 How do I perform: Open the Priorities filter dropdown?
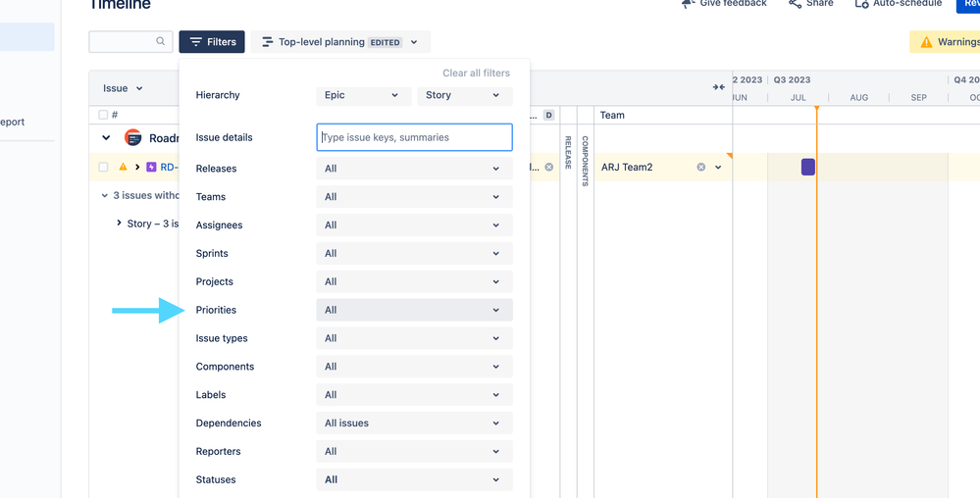pyautogui.click(x=414, y=310)
